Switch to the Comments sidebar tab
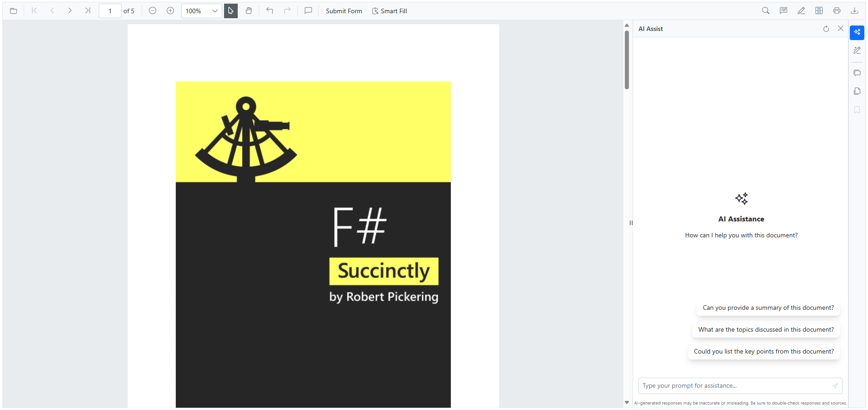Viewport: 868px width, 410px height. (857, 73)
